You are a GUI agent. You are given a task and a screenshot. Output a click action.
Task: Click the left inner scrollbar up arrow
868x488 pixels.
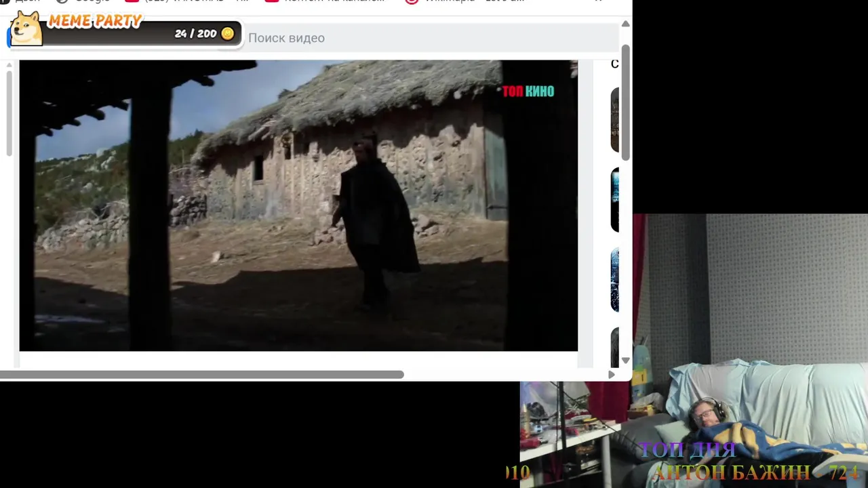(9, 66)
